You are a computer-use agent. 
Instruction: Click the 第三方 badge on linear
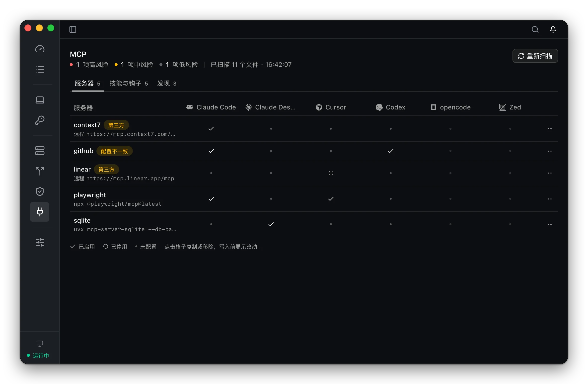pos(106,170)
